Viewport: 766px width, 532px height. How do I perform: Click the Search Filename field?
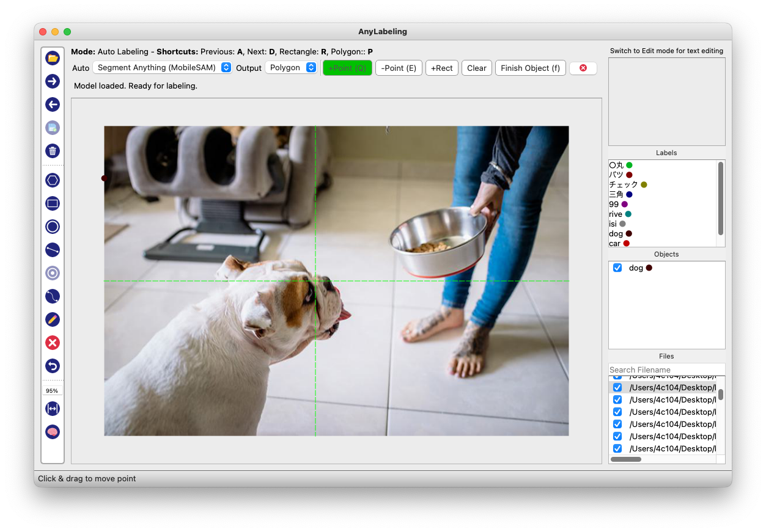tap(665, 370)
